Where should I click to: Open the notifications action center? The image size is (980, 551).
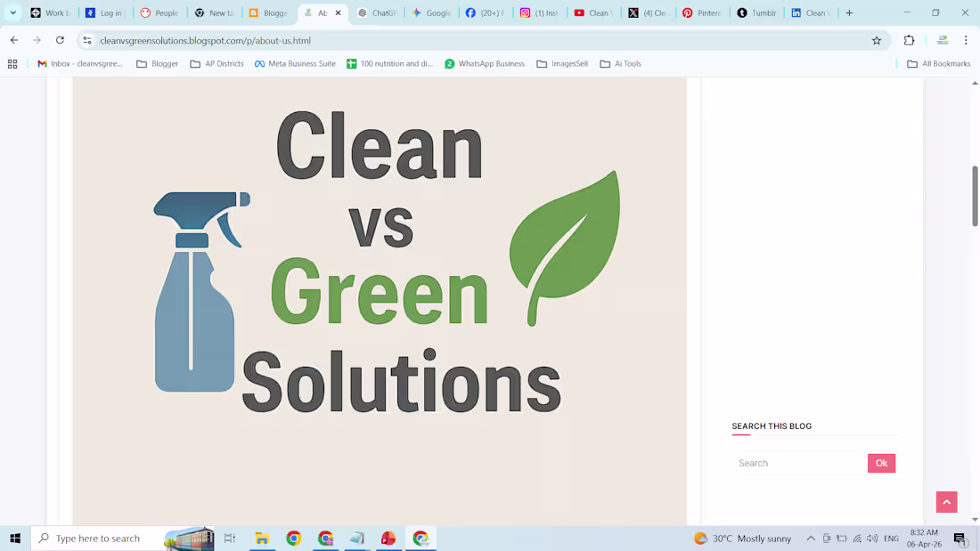tap(960, 538)
